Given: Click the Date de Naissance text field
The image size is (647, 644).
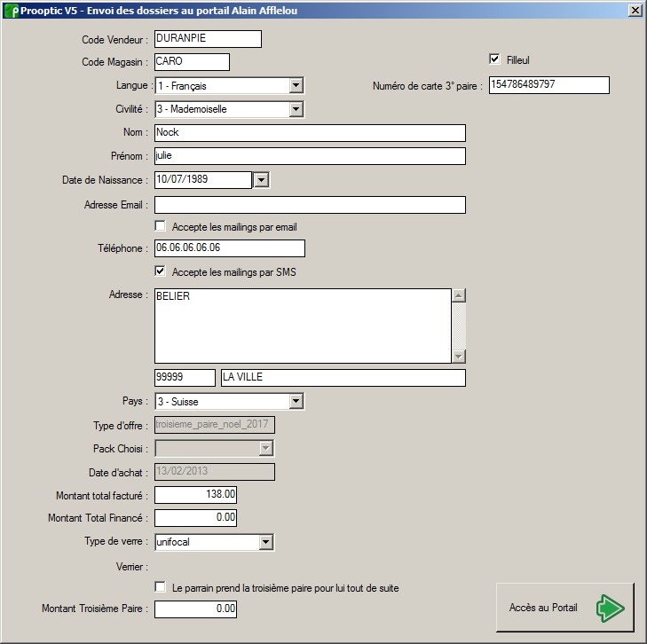Looking at the screenshot, I should pyautogui.click(x=203, y=180).
